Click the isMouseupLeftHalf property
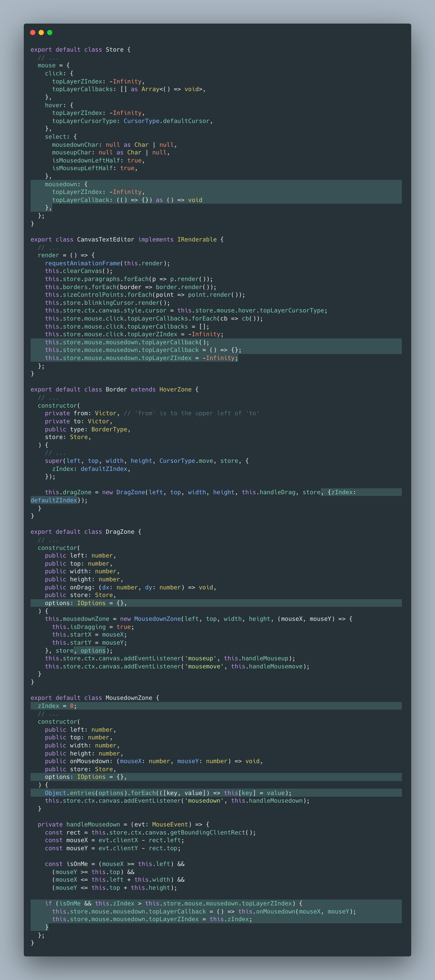435x980 pixels. click(82, 168)
